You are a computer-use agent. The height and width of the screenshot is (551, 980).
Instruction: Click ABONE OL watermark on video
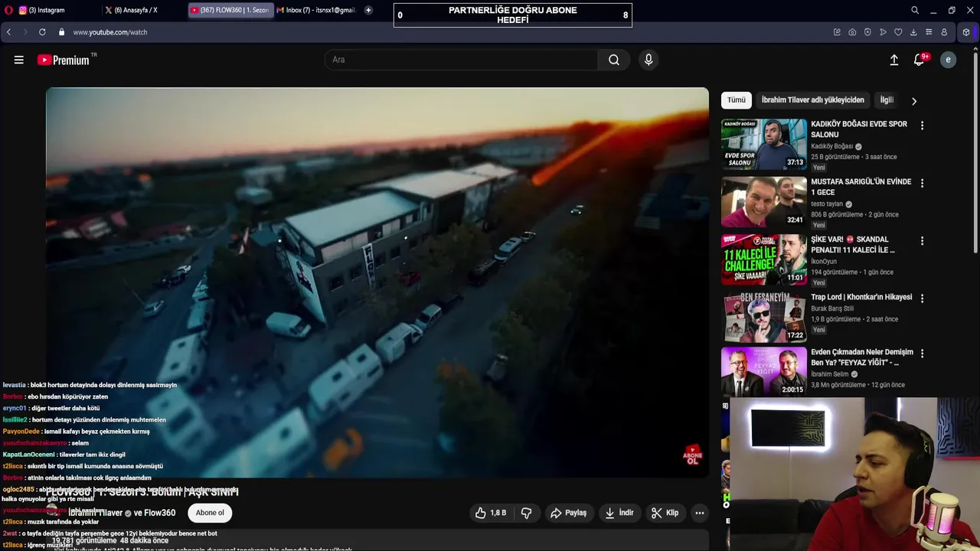coord(692,455)
